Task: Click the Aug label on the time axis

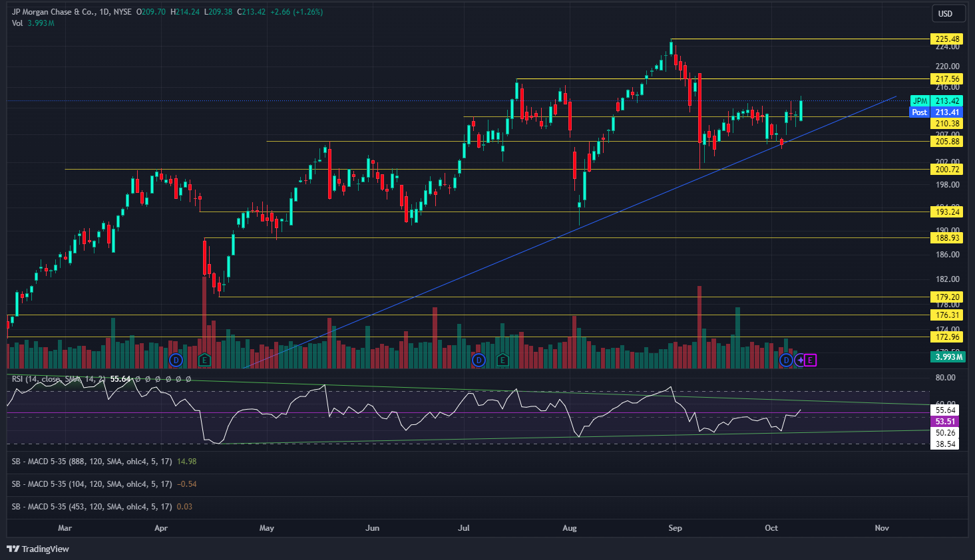Action: pos(570,528)
